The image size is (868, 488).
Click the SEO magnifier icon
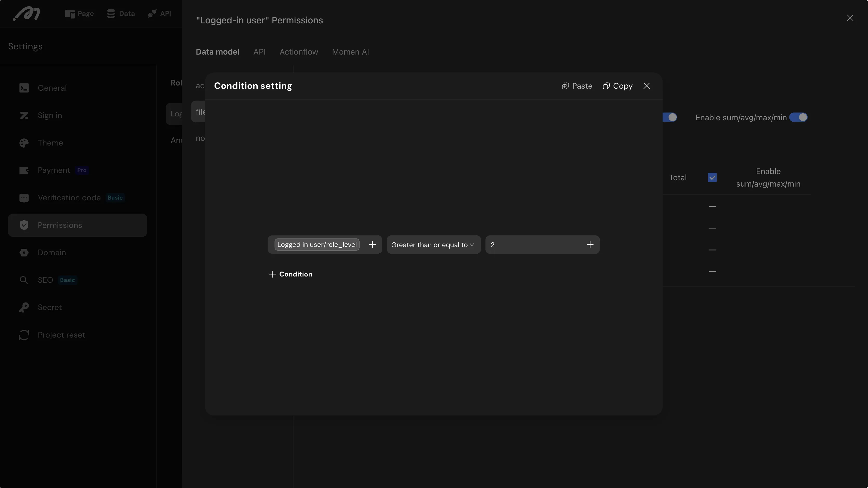point(24,280)
